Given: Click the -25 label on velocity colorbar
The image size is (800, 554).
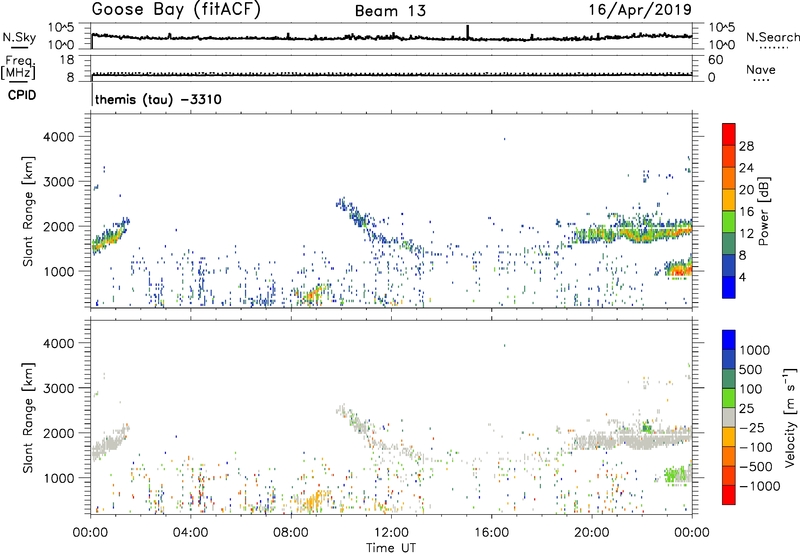Looking at the screenshot, I should click(x=753, y=428).
